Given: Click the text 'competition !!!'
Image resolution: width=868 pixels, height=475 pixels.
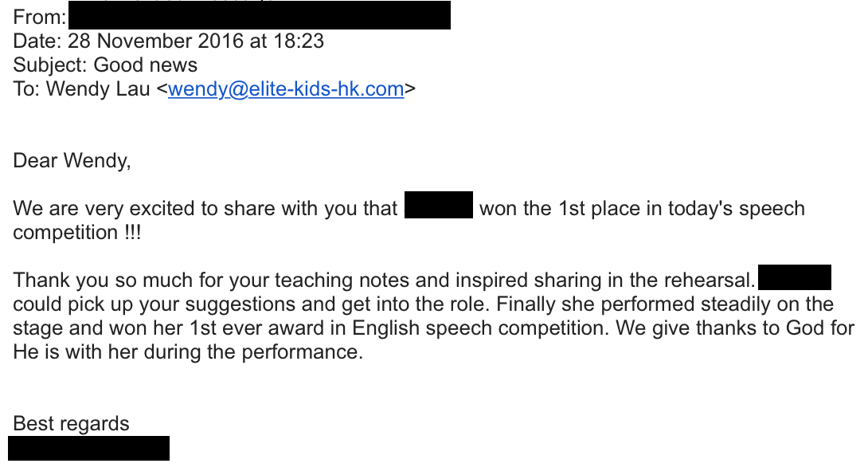Looking at the screenshot, I should [77, 232].
